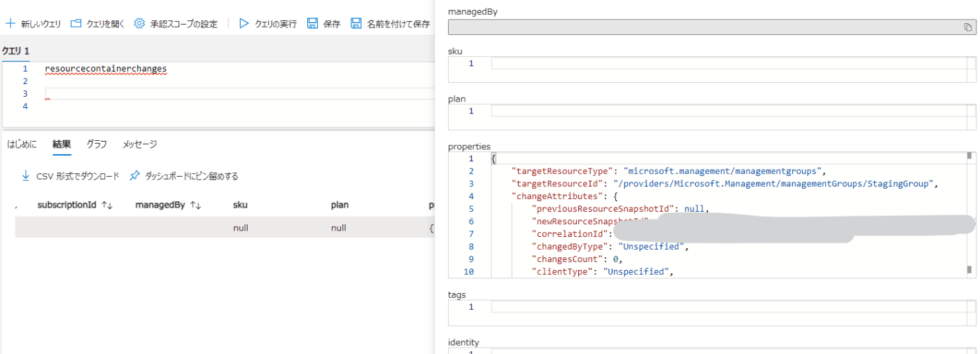Click the null value under sku
This screenshot has width=980, height=354.
(x=241, y=228)
